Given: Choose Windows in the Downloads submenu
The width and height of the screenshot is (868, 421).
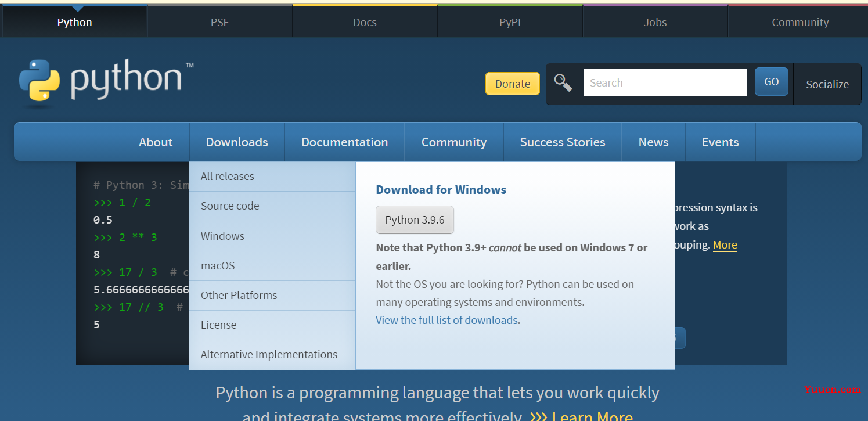Looking at the screenshot, I should [272, 236].
